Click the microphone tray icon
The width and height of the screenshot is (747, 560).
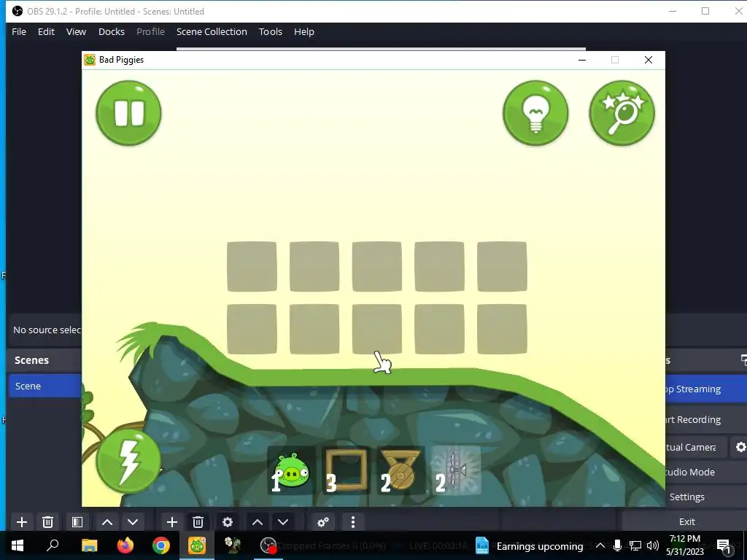pyautogui.click(x=617, y=545)
